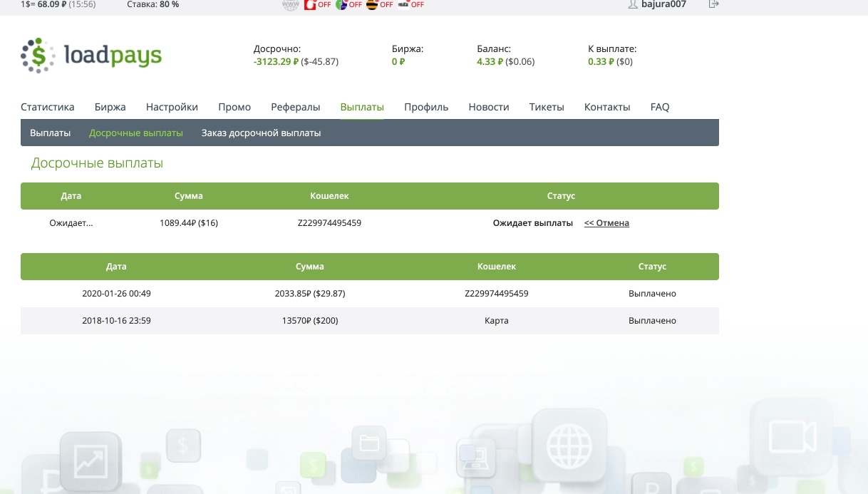
Task: Open the Статистика menu
Action: [48, 107]
